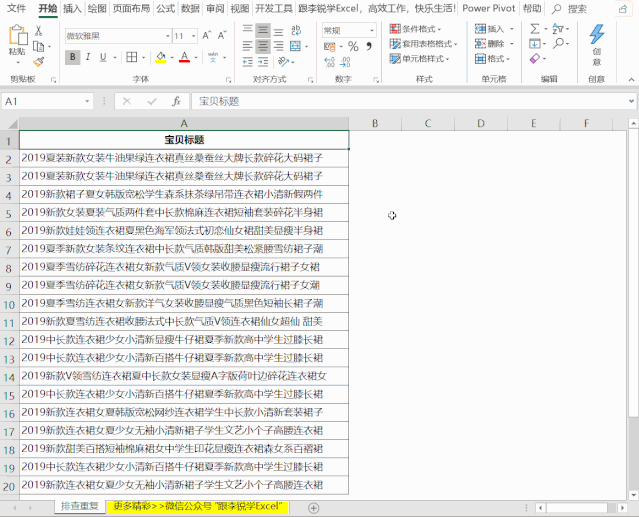Click the Clear eraser icon
Viewport: 639px width, 517px height.
(x=535, y=59)
